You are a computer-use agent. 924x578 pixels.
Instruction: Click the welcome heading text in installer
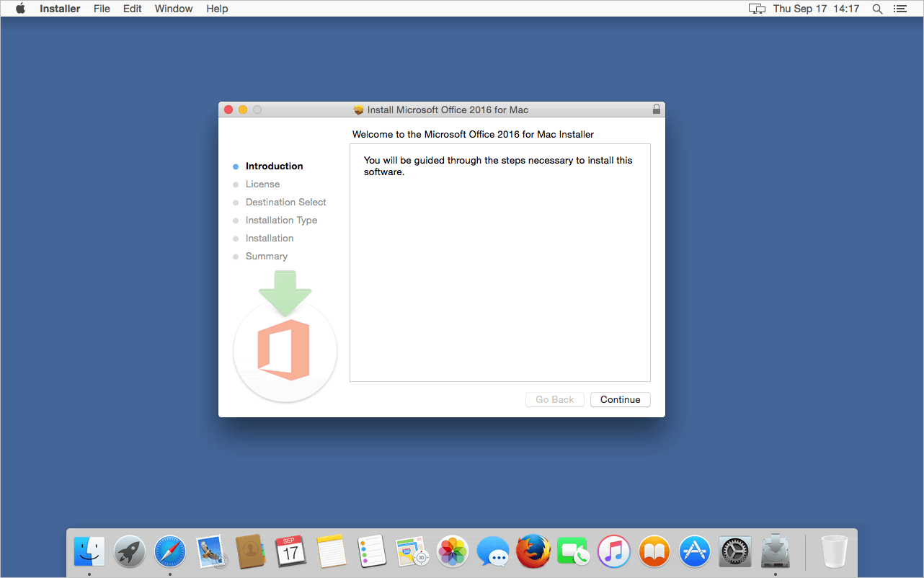[x=473, y=135]
